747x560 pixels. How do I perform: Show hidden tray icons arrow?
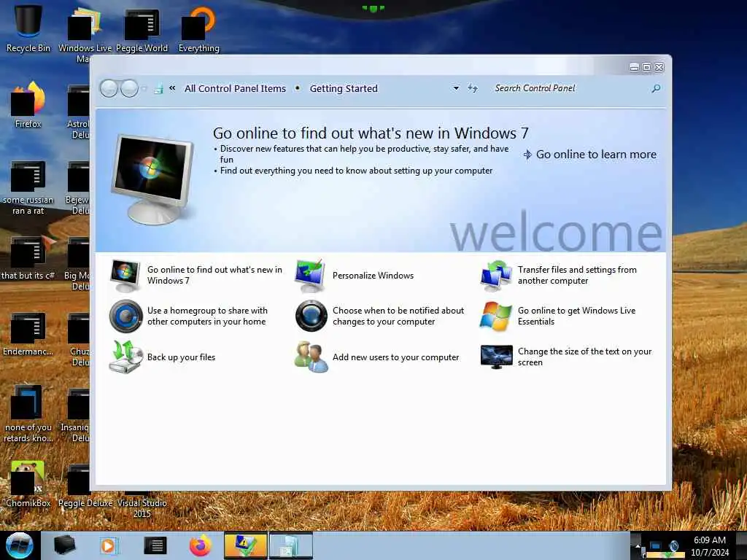tap(638, 546)
